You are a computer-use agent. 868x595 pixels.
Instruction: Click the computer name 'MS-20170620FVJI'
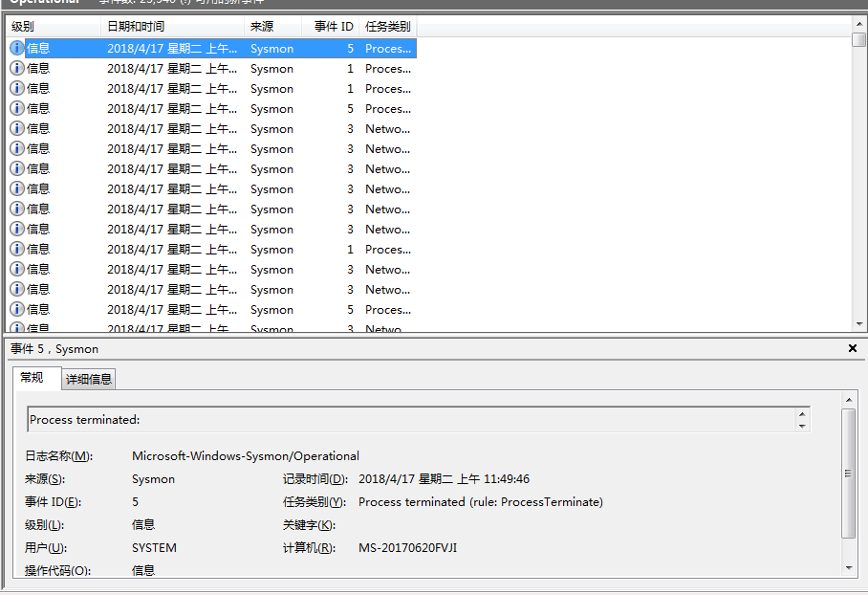point(407,548)
